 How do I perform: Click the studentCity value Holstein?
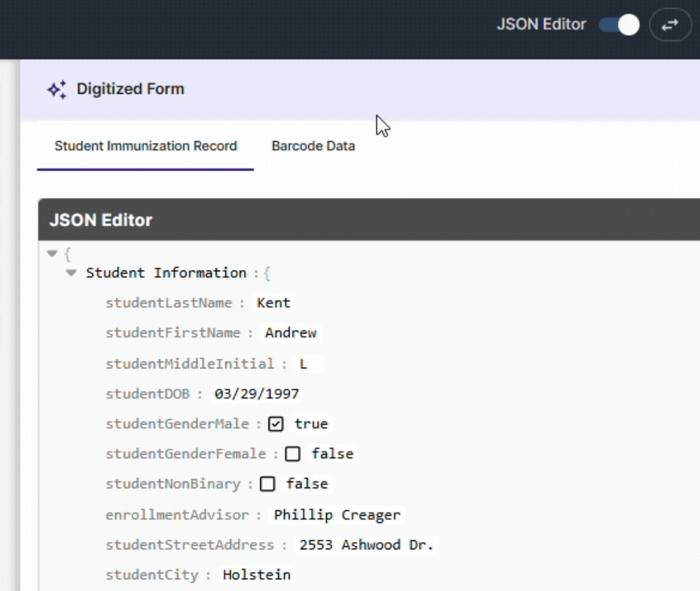pos(256,575)
